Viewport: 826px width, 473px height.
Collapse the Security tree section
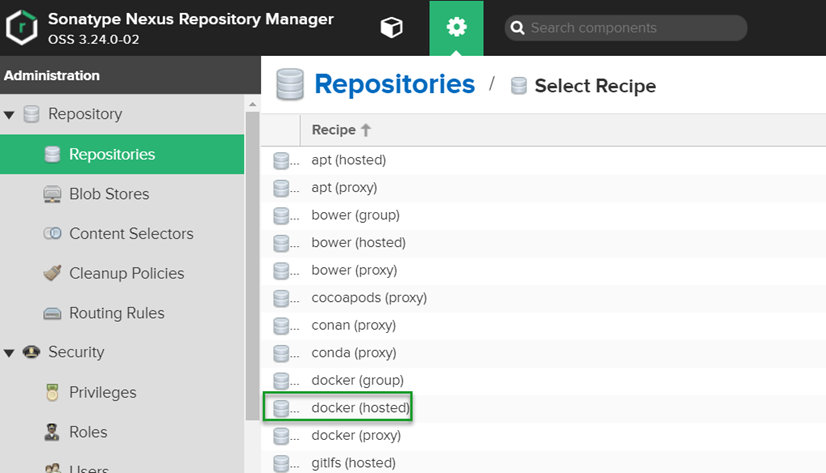pos(9,353)
